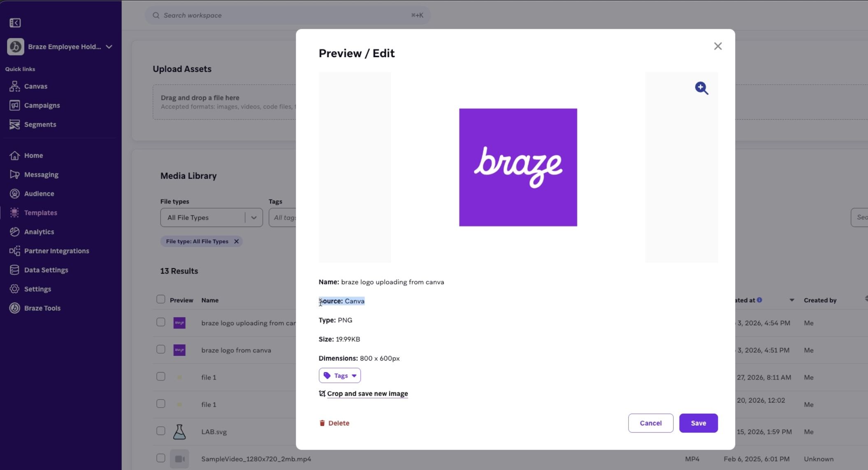Open the All File Types dropdown
The height and width of the screenshot is (470, 868).
pos(211,217)
